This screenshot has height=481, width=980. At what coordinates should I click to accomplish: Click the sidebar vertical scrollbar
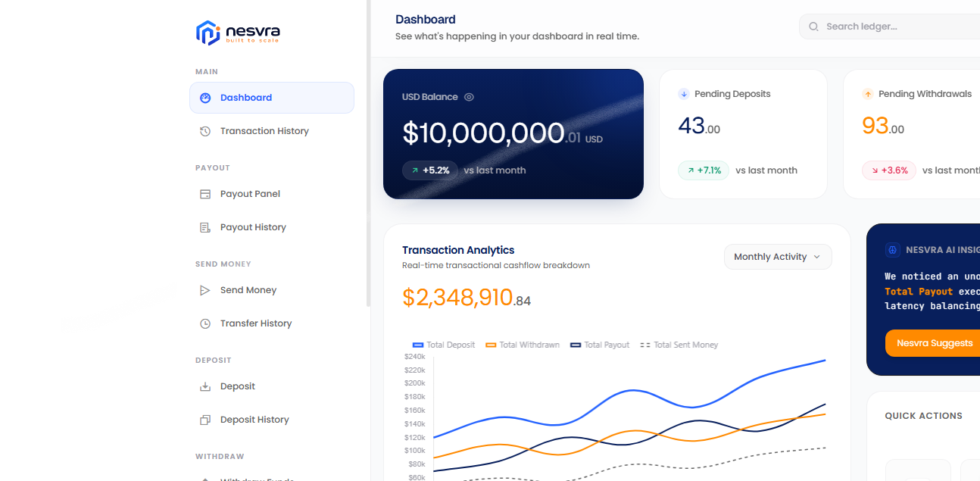point(369,153)
